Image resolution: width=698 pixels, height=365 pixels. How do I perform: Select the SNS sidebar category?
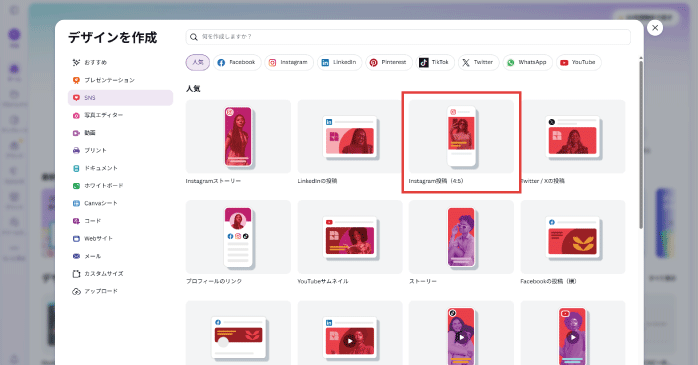[120, 97]
